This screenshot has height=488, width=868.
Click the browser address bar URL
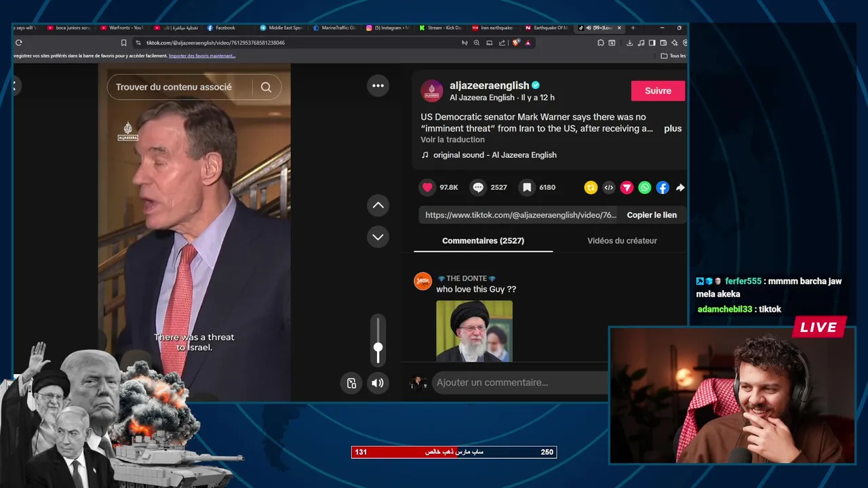(x=216, y=43)
